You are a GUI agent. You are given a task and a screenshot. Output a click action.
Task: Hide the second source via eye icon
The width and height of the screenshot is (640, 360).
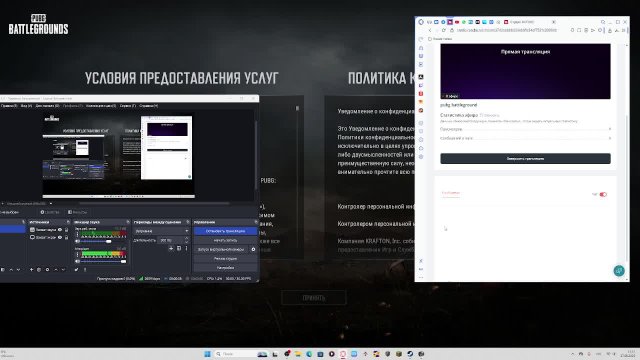click(x=60, y=237)
